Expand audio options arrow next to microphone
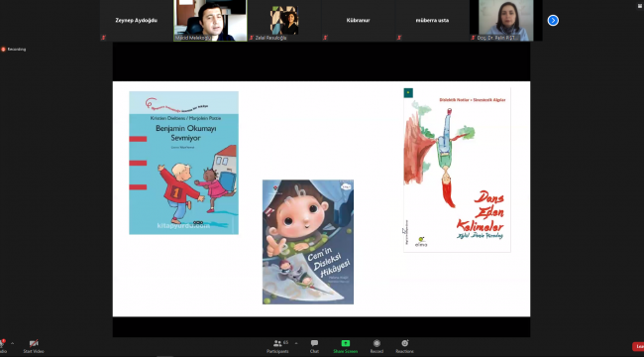Viewport: 644px width, 357px height. click(x=12, y=343)
